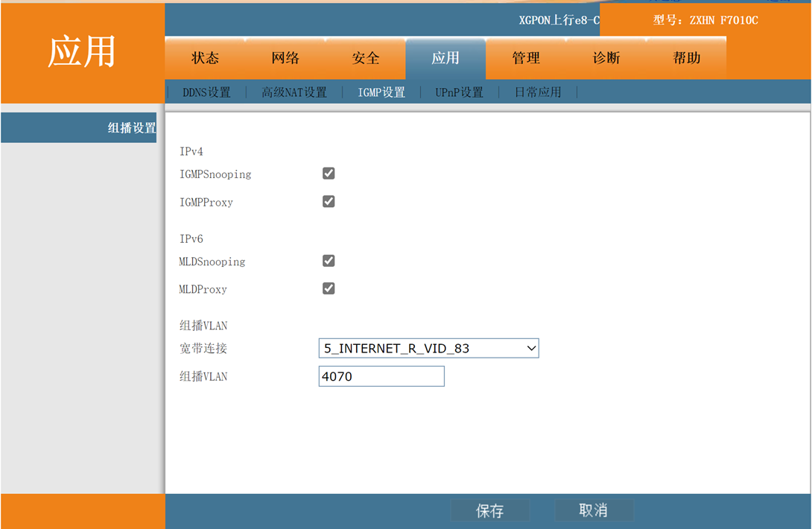Toggle the MLDProxy checkbox

pos(329,288)
